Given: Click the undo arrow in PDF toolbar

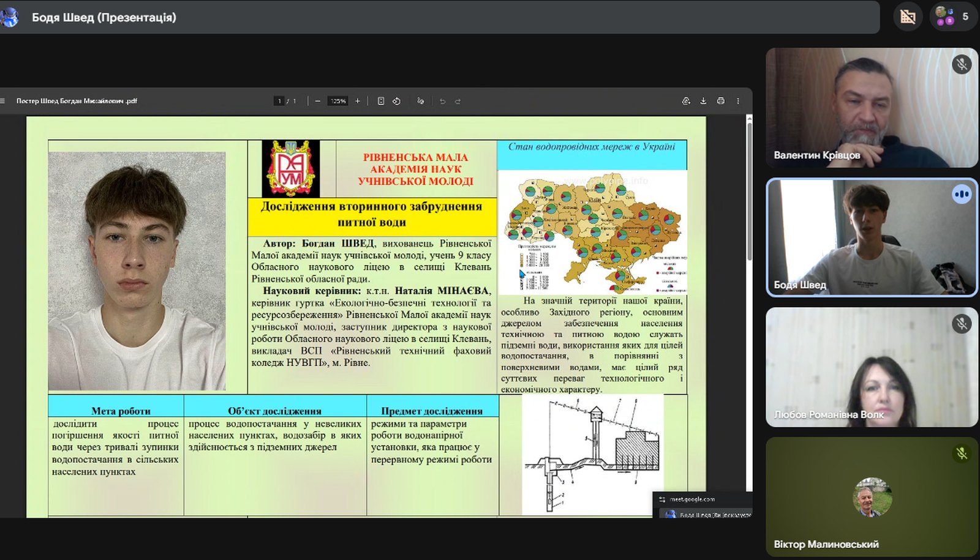Looking at the screenshot, I should pyautogui.click(x=442, y=101).
